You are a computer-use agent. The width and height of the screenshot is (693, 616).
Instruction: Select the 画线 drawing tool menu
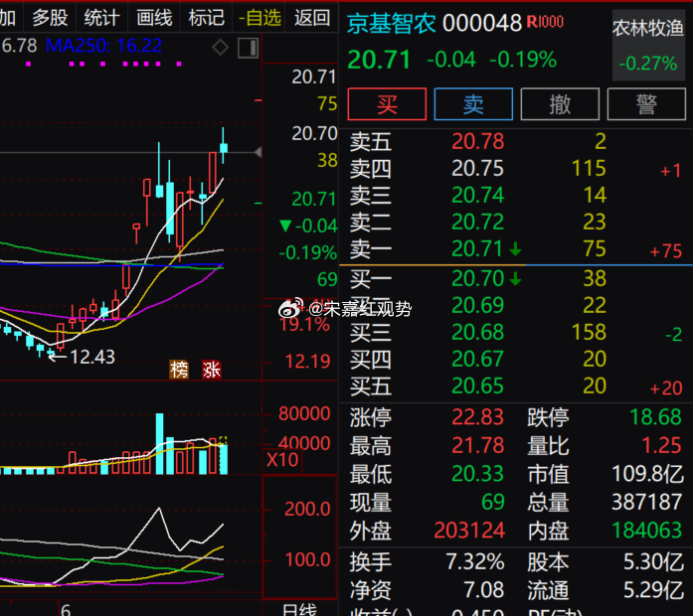154,18
